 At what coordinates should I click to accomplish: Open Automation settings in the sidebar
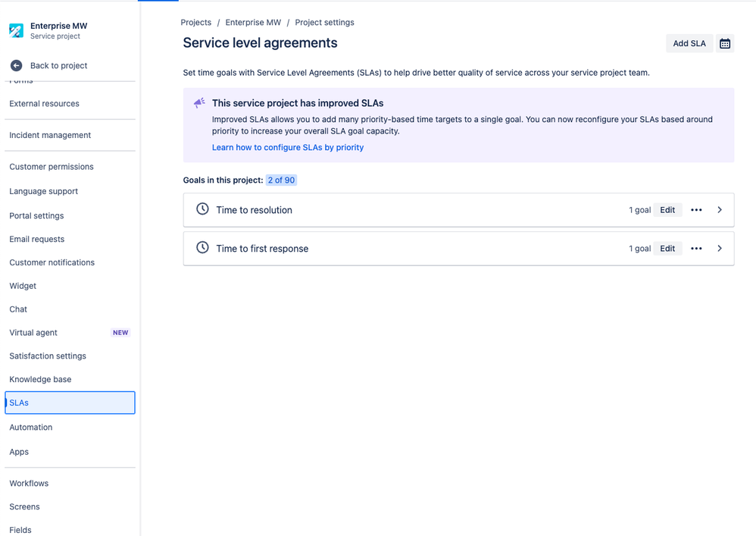(31, 427)
